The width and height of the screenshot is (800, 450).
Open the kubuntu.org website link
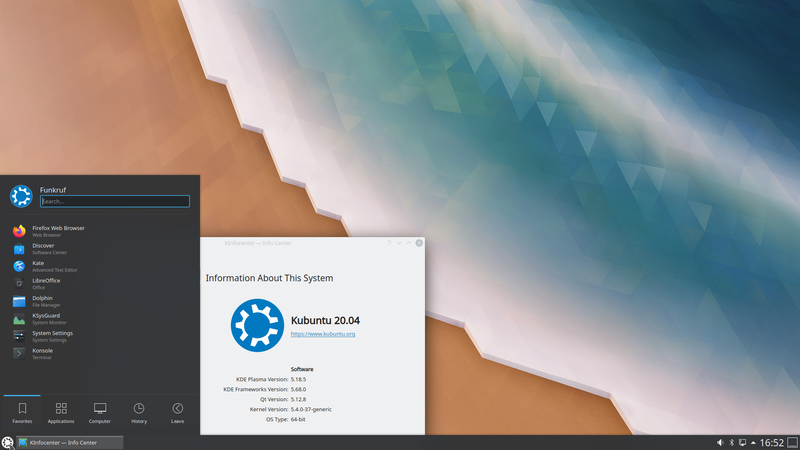coord(323,334)
